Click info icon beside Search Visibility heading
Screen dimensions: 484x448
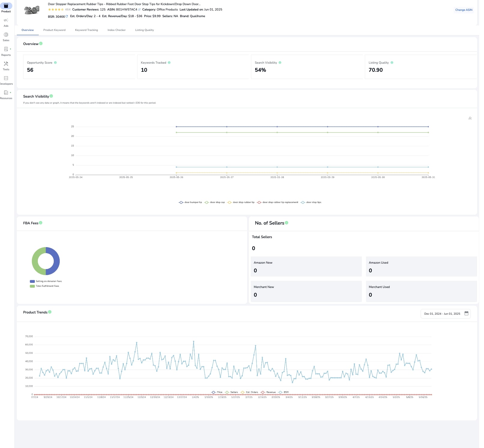(51, 96)
